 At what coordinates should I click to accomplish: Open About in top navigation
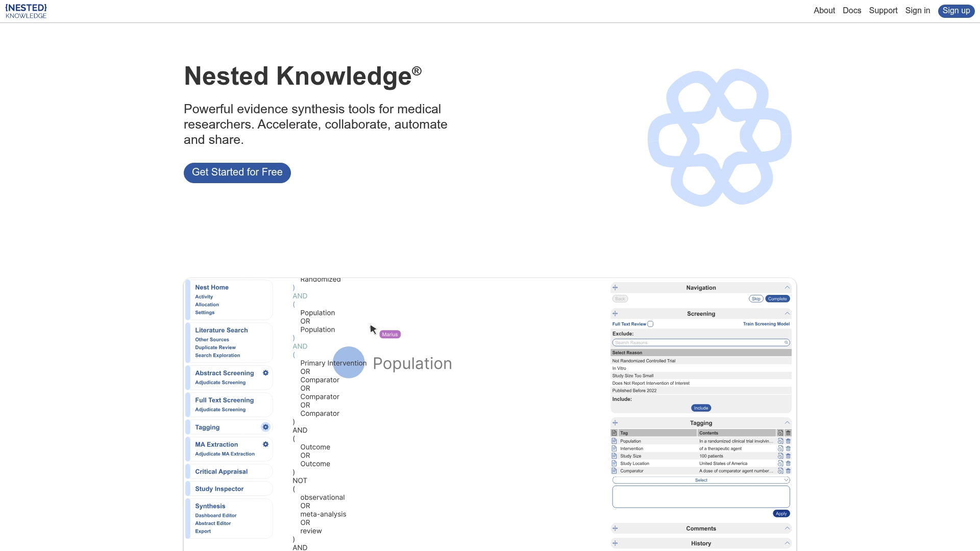click(x=824, y=11)
